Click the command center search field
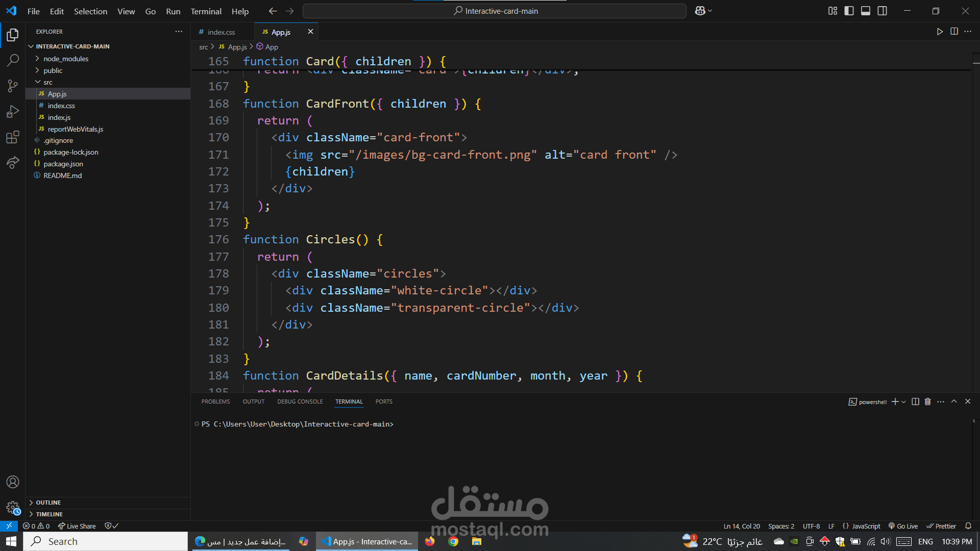This screenshot has height=551, width=980. pyautogui.click(x=494, y=11)
